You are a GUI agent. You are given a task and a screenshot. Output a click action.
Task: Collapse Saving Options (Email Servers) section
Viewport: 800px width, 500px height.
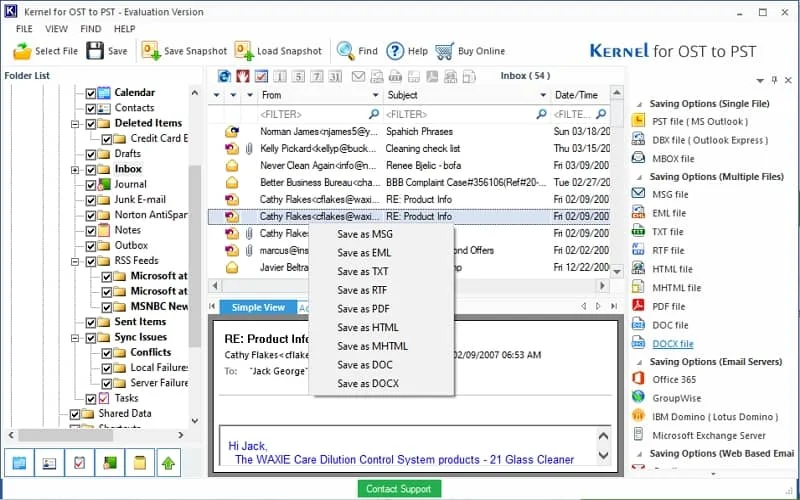point(639,362)
